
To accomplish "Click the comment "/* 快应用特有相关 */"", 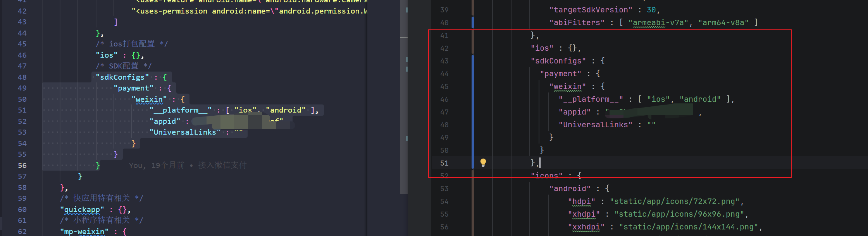I will (x=102, y=198).
